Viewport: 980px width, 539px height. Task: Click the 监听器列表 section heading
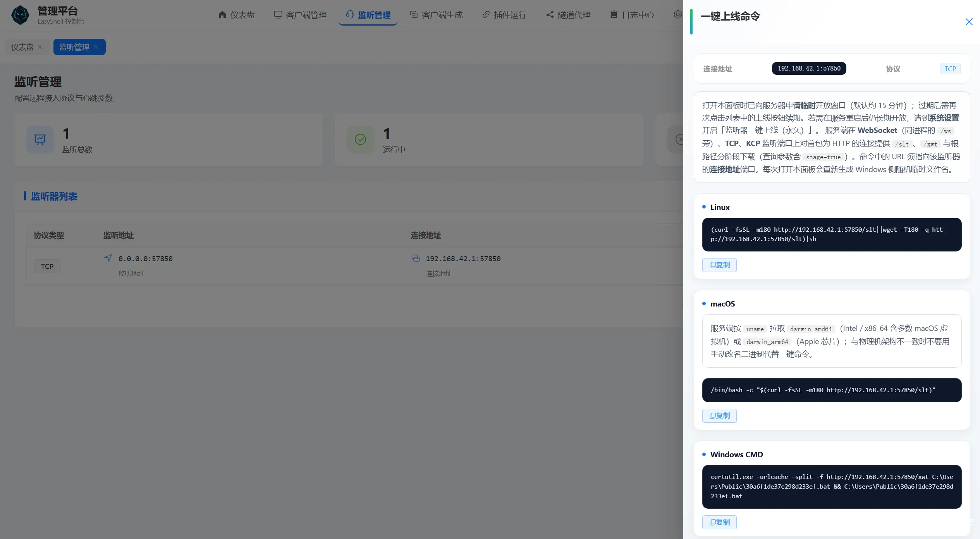(54, 196)
